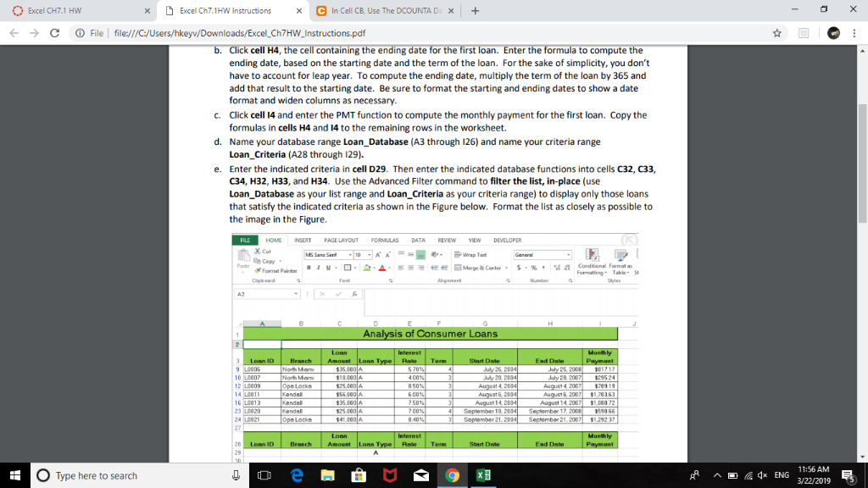The height and width of the screenshot is (488, 868).
Task: Open the General number format dropdown
Action: [570, 255]
